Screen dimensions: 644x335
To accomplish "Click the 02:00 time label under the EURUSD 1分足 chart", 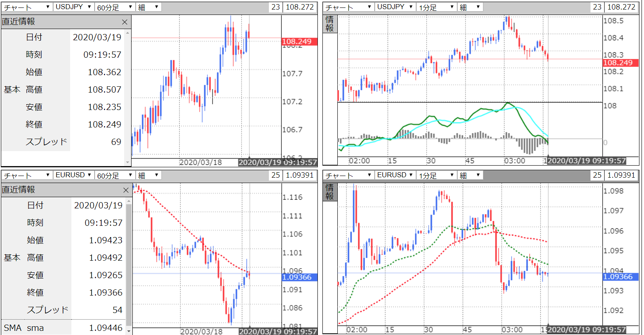I will point(357,330).
